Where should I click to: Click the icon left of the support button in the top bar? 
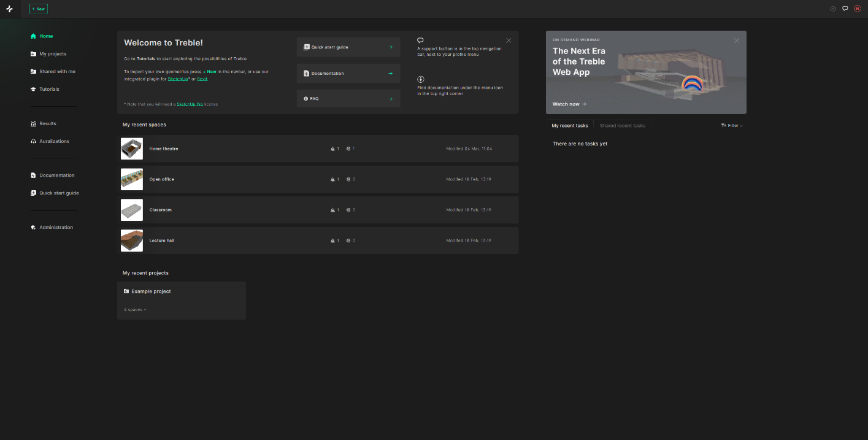coord(832,9)
